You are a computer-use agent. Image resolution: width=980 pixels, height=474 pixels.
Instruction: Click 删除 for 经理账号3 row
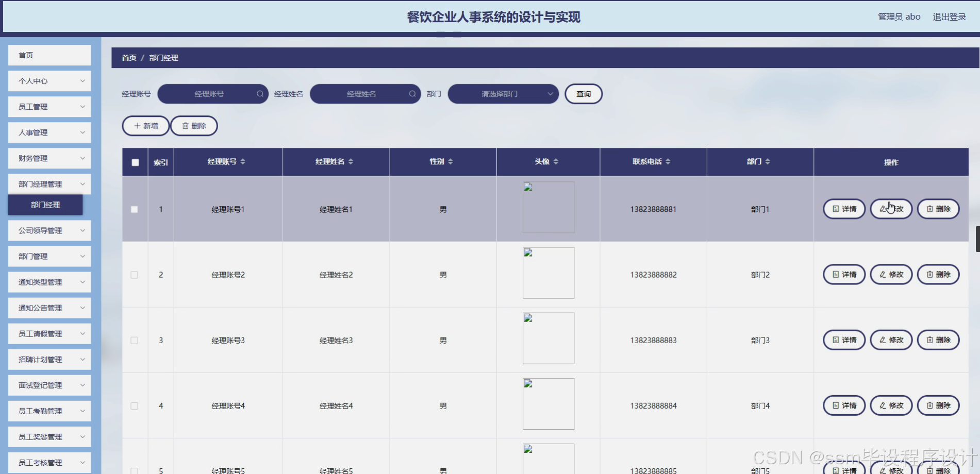point(938,340)
